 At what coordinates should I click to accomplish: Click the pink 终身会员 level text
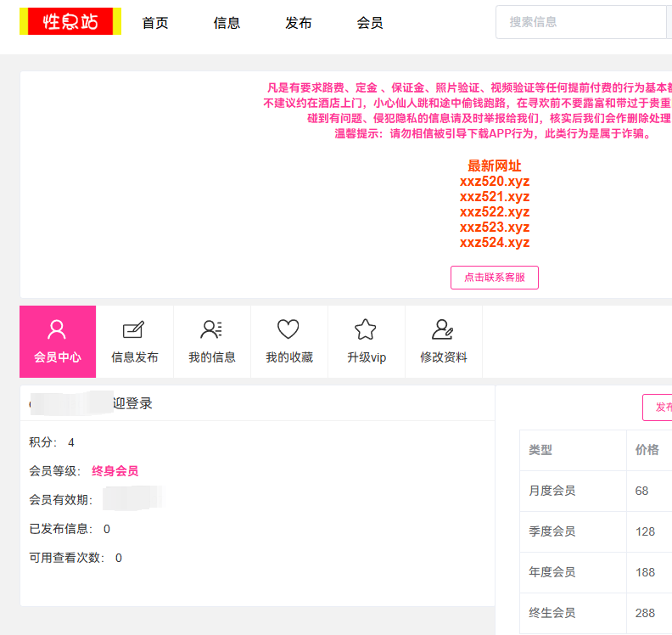click(x=115, y=471)
